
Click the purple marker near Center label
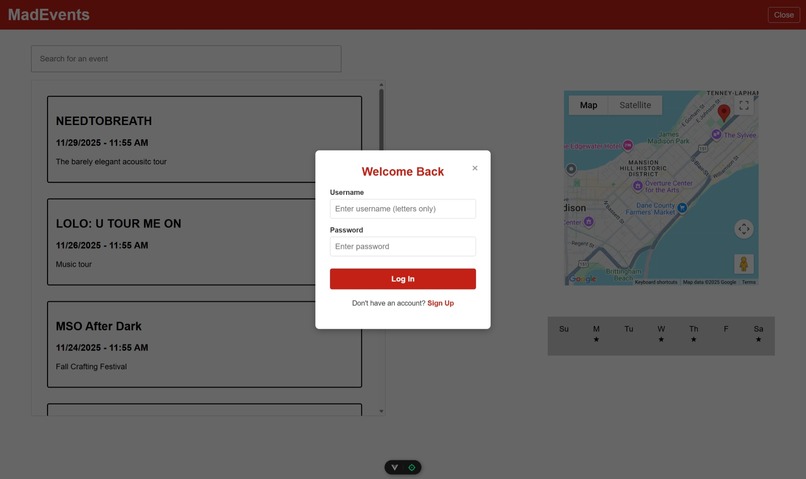[589, 222]
